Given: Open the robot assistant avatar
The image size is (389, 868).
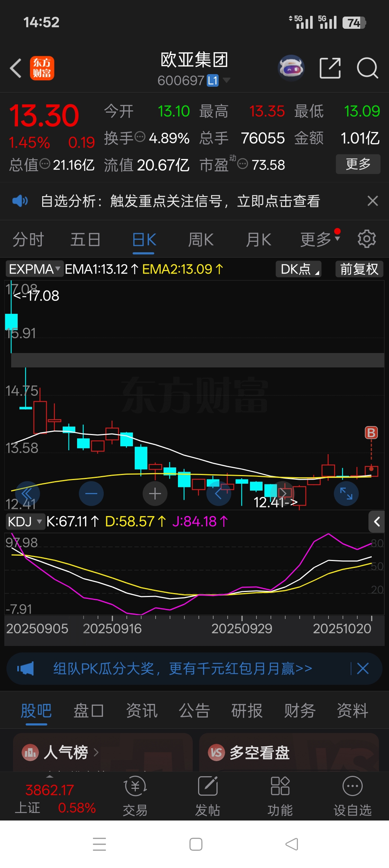Looking at the screenshot, I should pos(291,68).
